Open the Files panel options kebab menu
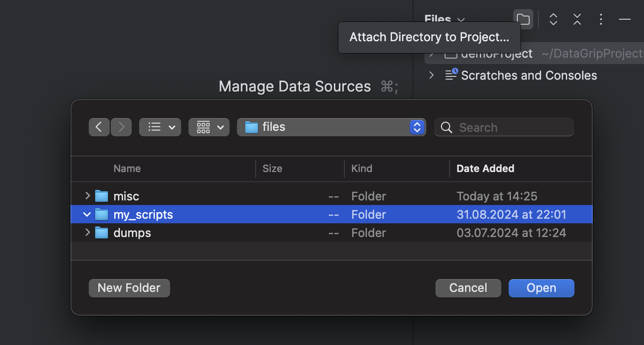Viewport: 644px width, 345px height. (601, 19)
